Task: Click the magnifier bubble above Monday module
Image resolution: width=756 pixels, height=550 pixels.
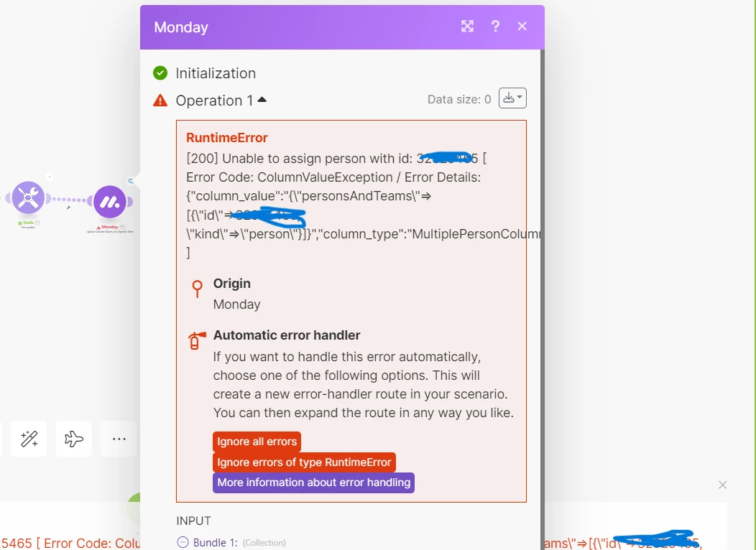Action: pyautogui.click(x=131, y=182)
